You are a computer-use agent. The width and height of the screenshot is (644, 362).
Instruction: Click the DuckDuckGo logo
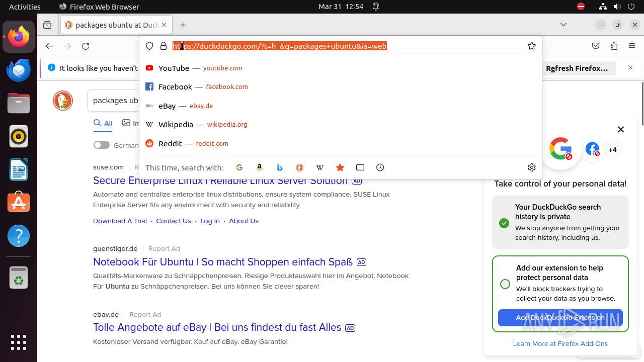point(63,101)
